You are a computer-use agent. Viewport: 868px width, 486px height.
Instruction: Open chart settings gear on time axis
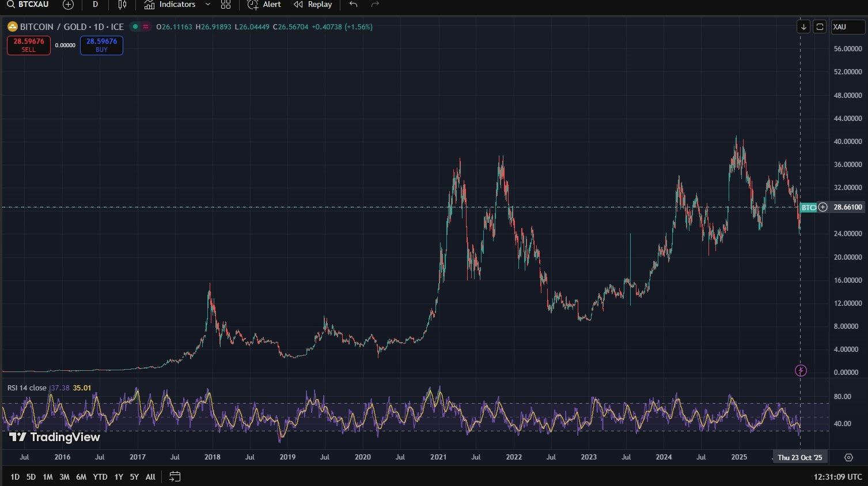pyautogui.click(x=848, y=457)
